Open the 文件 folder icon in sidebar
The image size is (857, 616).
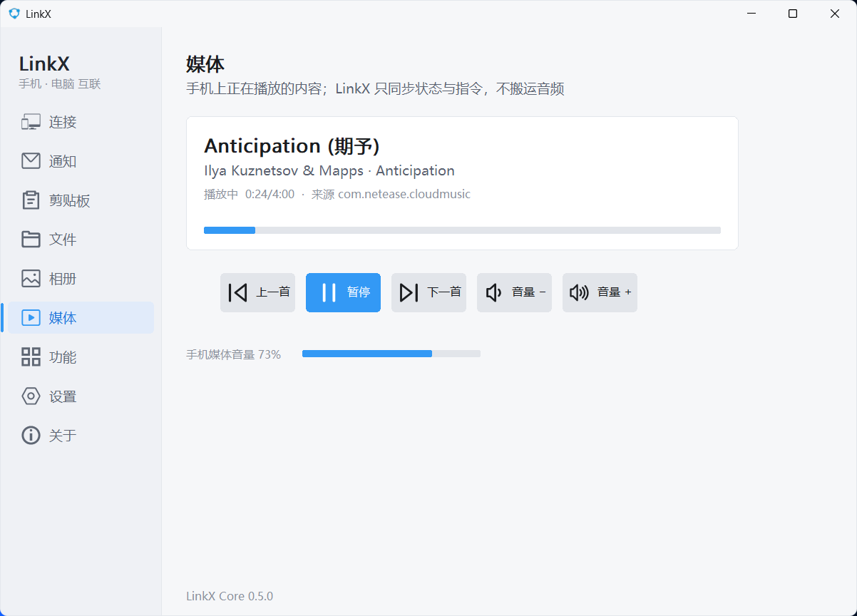(x=31, y=240)
